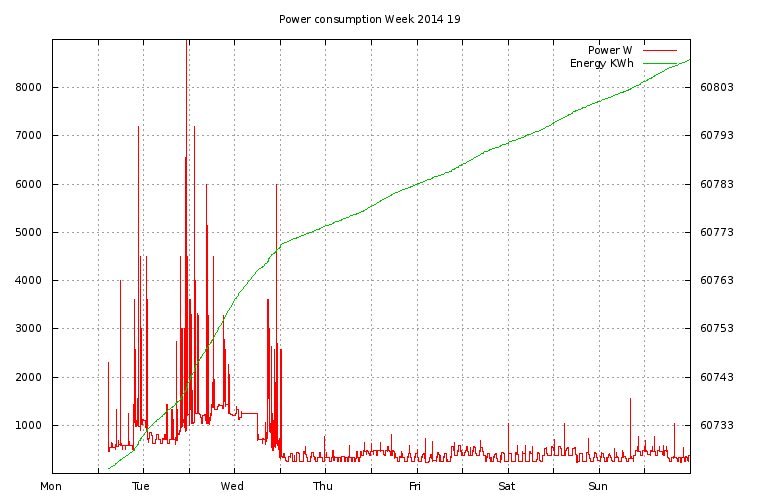Click the right axis value 60743
Viewport: 768px width, 500px height.
[x=717, y=377]
